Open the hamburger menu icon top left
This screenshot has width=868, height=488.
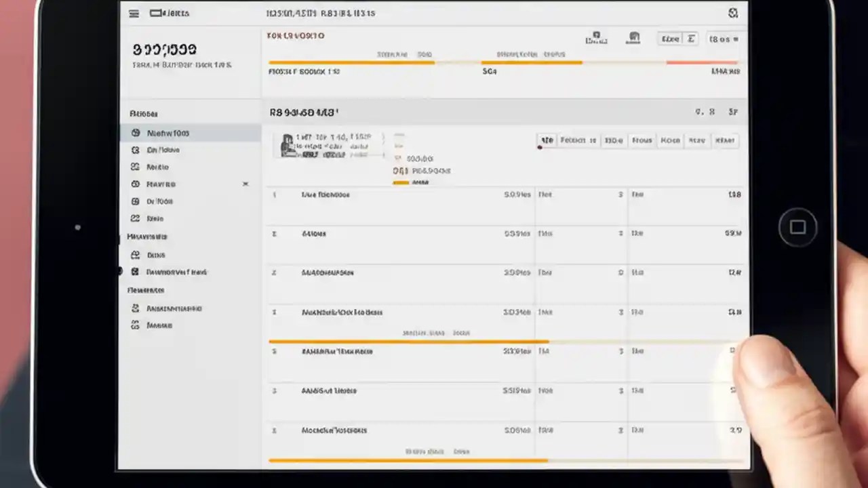click(134, 12)
